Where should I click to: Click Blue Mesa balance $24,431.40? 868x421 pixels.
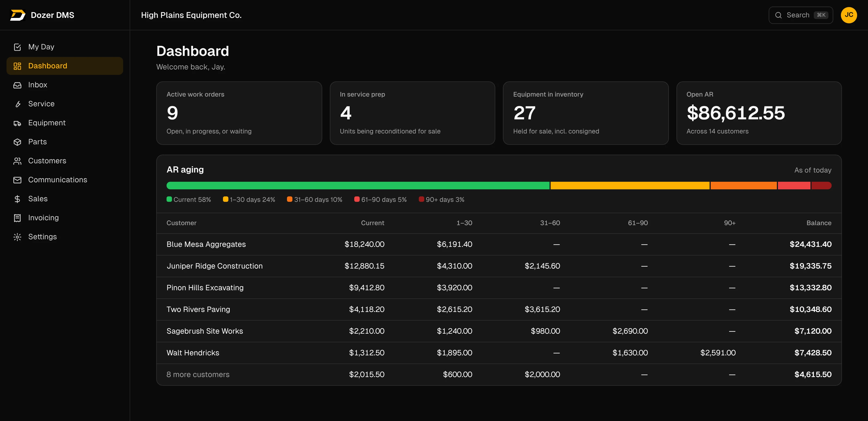pyautogui.click(x=810, y=244)
